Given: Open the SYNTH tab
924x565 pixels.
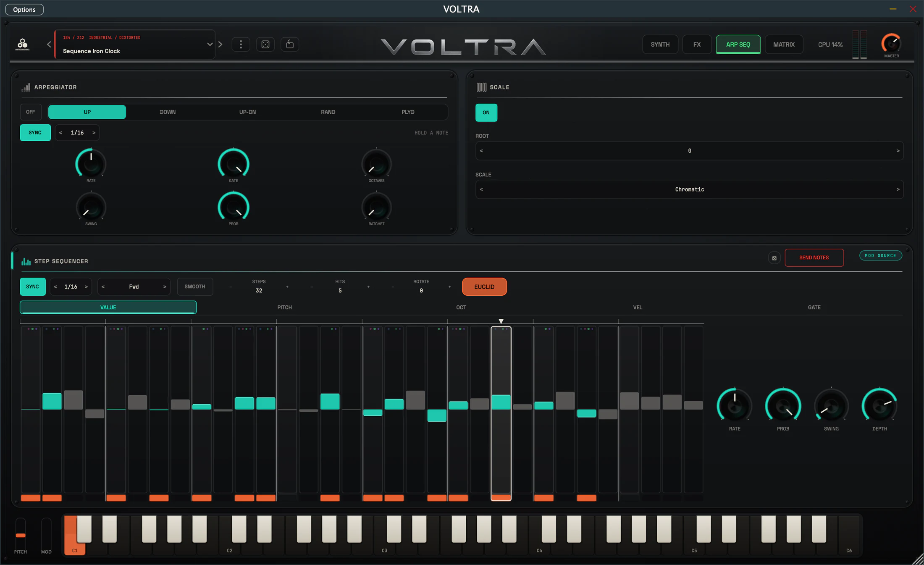Looking at the screenshot, I should coord(660,45).
